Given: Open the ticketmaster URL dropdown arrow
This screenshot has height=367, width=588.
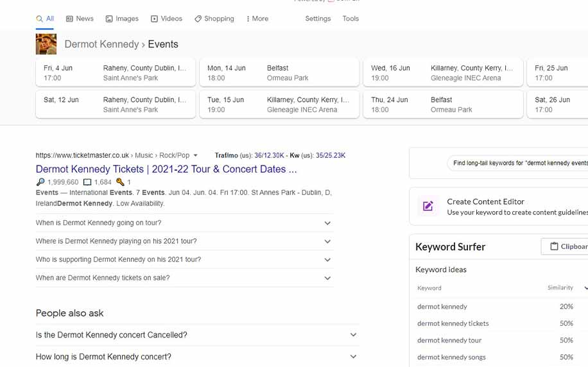Looking at the screenshot, I should [196, 155].
